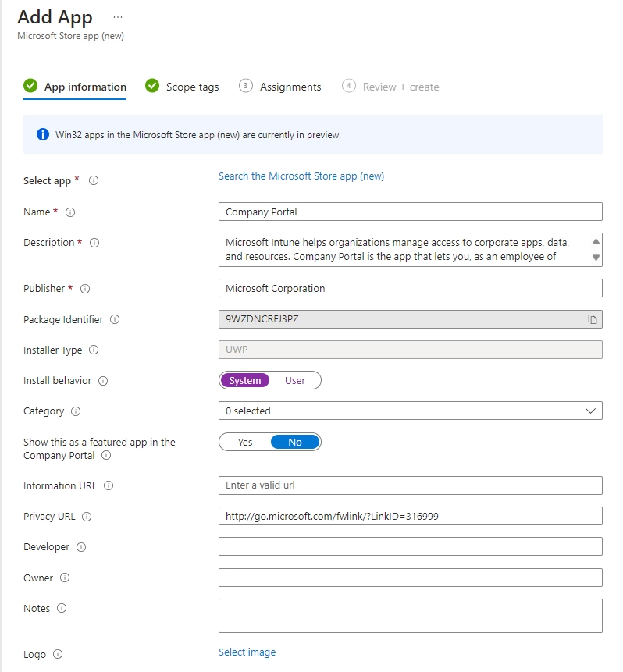Open the info tooltip for Category

point(76,411)
